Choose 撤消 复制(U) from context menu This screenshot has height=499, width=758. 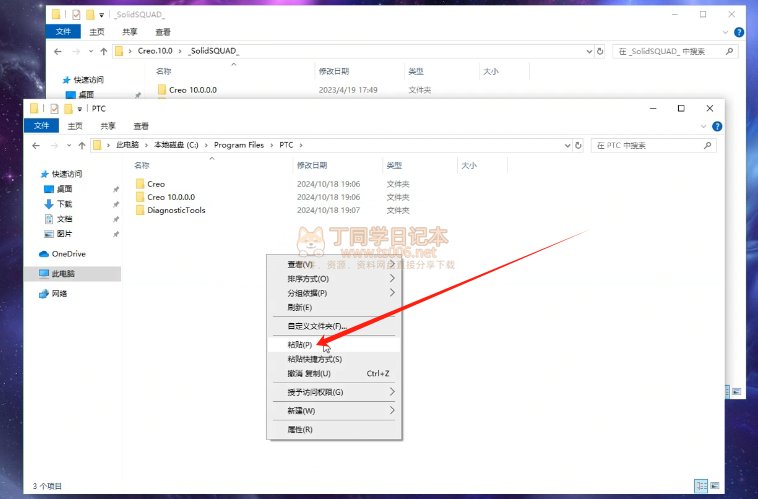pyautogui.click(x=334, y=373)
